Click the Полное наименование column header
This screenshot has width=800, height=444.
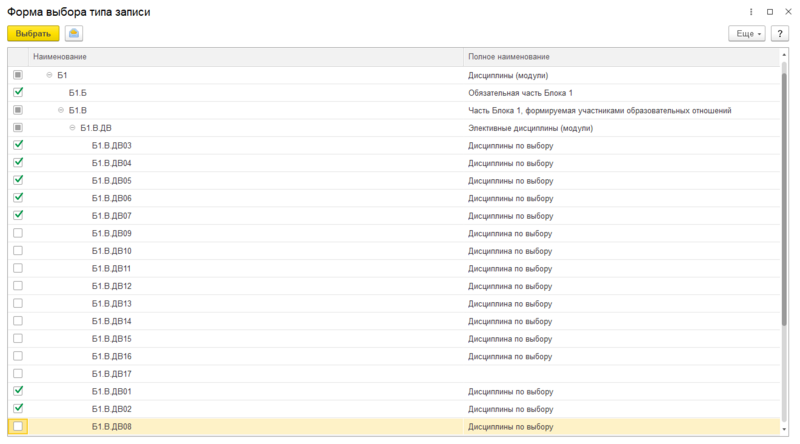[620, 57]
